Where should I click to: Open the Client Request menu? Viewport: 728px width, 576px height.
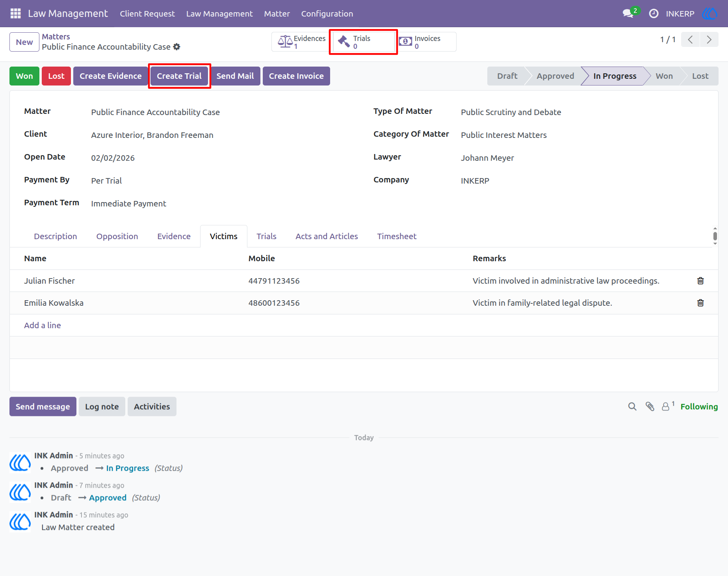[x=147, y=14]
